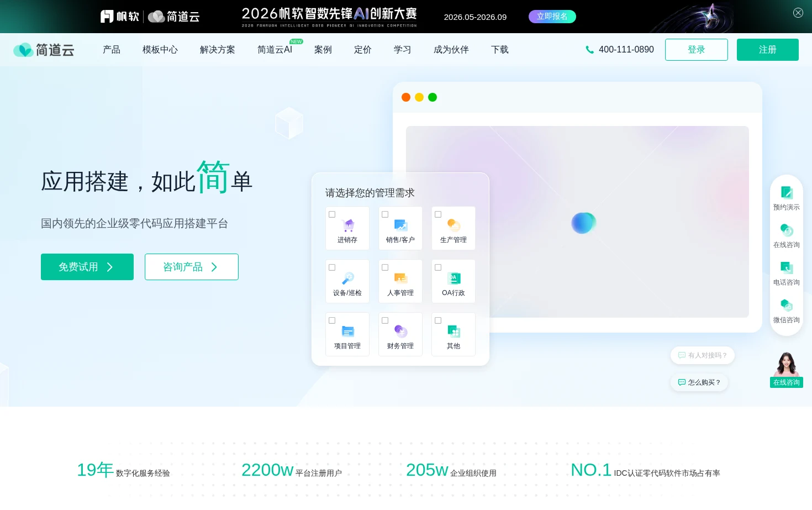This screenshot has width=812, height=510.
Task: Click the customer service avatar
Action: [x=787, y=364]
